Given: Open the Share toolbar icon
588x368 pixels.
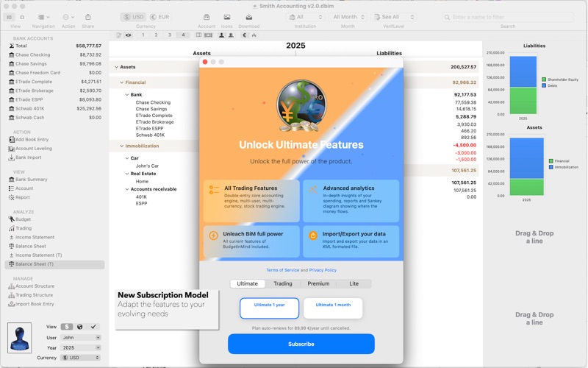Looking at the screenshot, I should tap(87, 17).
